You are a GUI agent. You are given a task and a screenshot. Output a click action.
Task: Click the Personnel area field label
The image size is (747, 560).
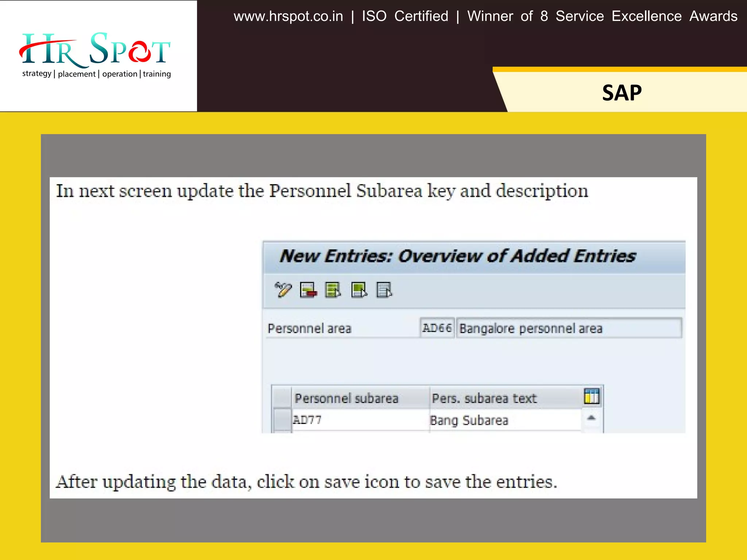pos(309,328)
